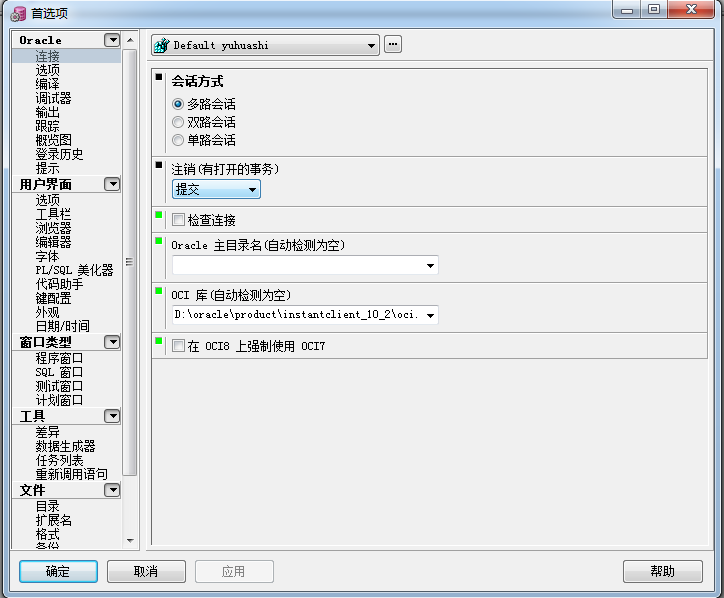This screenshot has height=598, width=724.
Task: Click the preferences app icon in title bar
Action: 18,14
